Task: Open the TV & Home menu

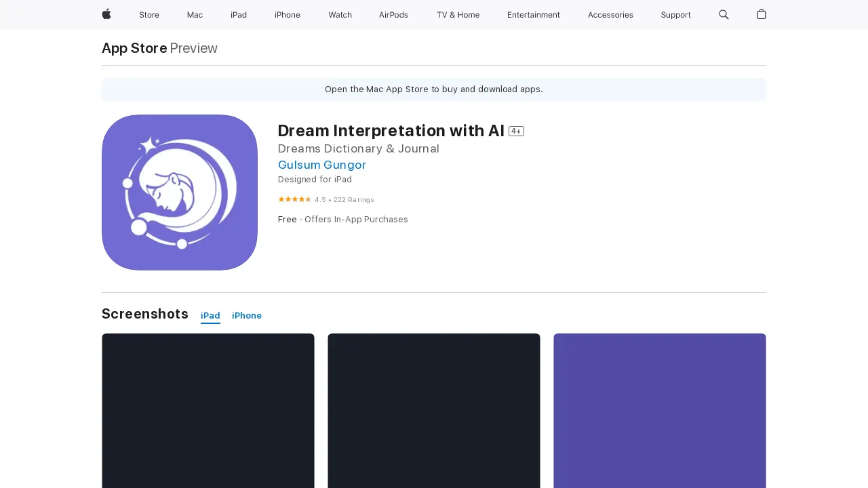Action: pyautogui.click(x=458, y=15)
